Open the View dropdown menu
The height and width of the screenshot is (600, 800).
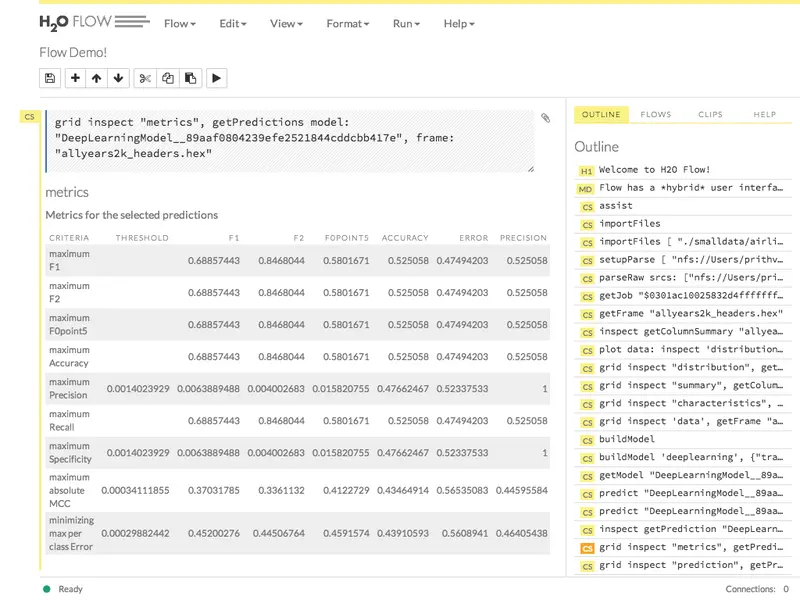[286, 23]
